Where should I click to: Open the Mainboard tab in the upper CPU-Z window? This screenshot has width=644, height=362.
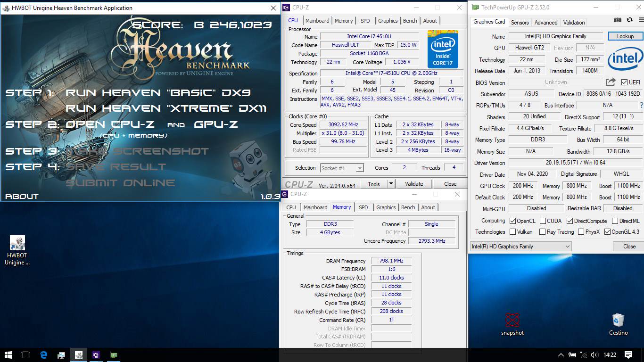317,21
